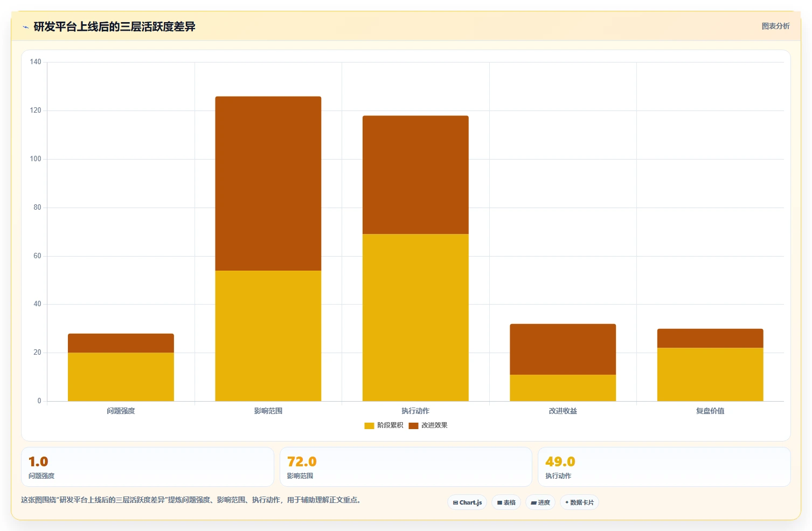The height and width of the screenshot is (531, 812).
Task: Click the x-axis label 复盘价值
Action: [x=710, y=411]
